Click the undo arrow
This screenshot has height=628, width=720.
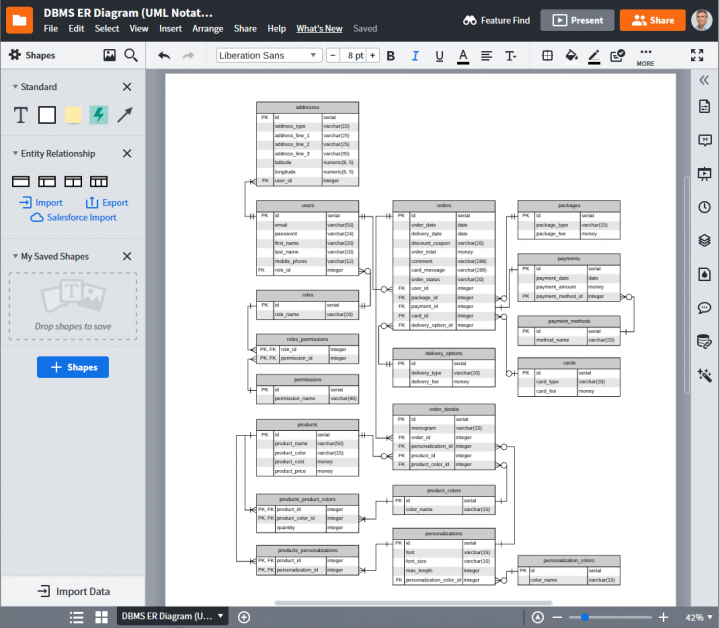point(164,56)
